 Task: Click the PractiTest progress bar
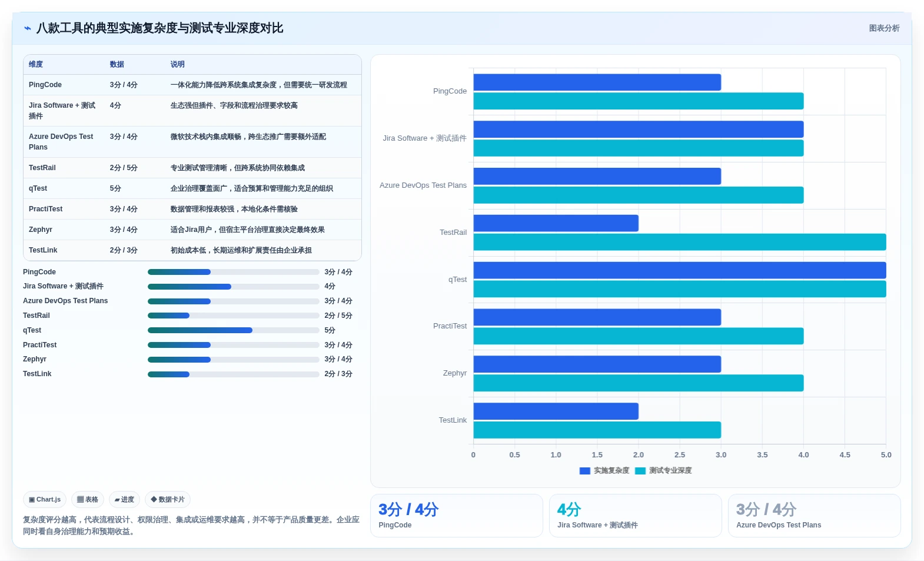233,345
